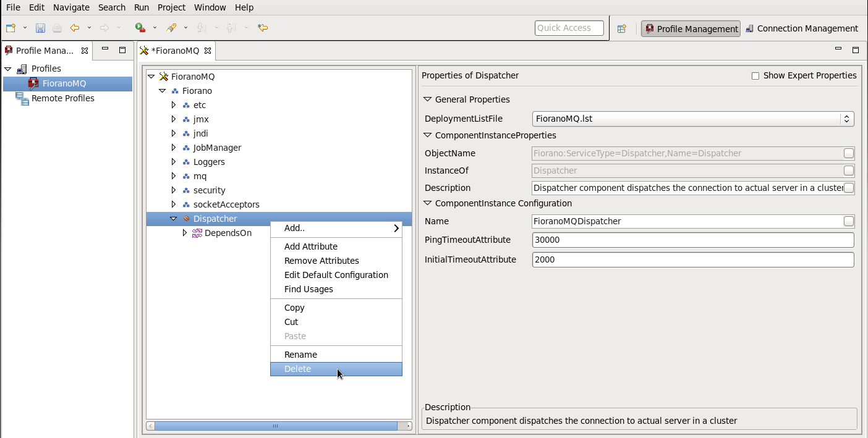Toggle the checkbox beside InstanceOf field
This screenshot has width=868, height=438.
pyautogui.click(x=849, y=171)
